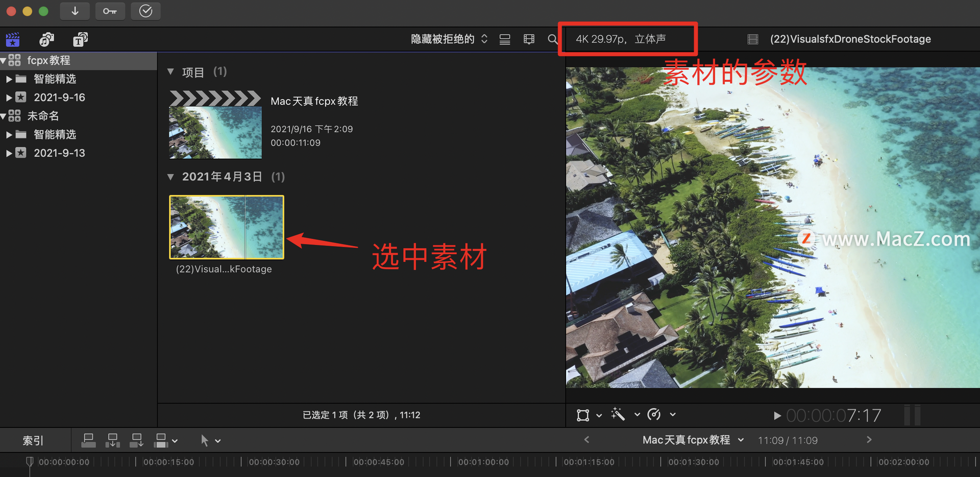Select the arrow Select tool
This screenshot has height=477, width=980.
(x=205, y=440)
